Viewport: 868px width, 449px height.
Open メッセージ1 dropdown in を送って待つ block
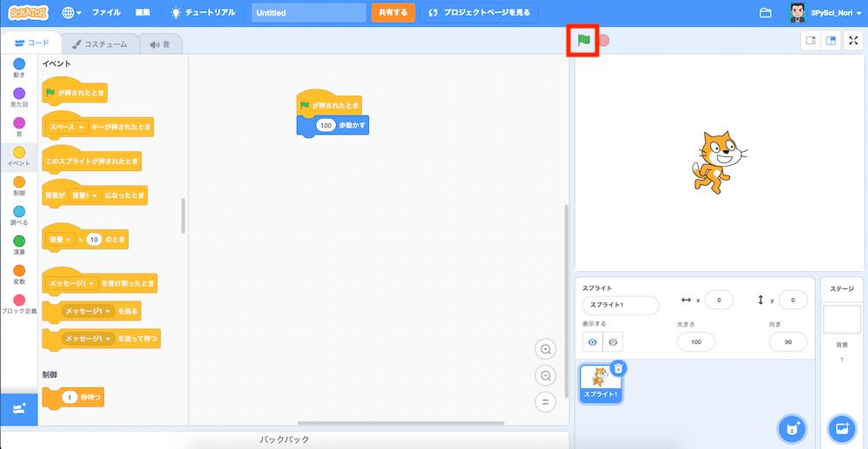(88, 338)
